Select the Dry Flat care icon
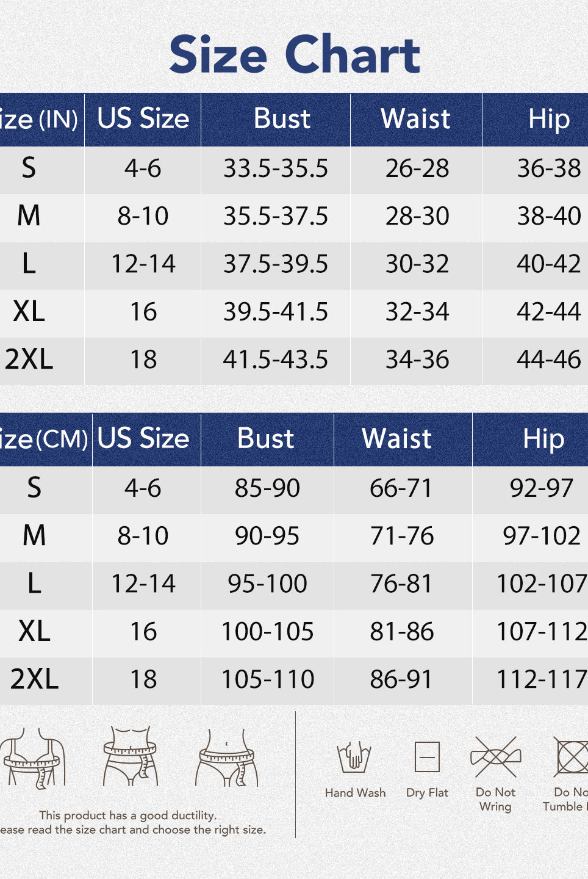 [x=427, y=758]
